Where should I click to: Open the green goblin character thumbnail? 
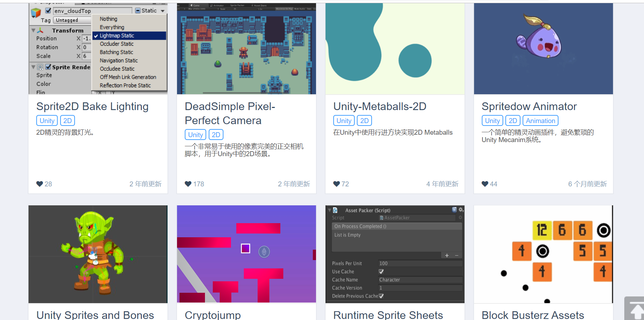[98, 254]
